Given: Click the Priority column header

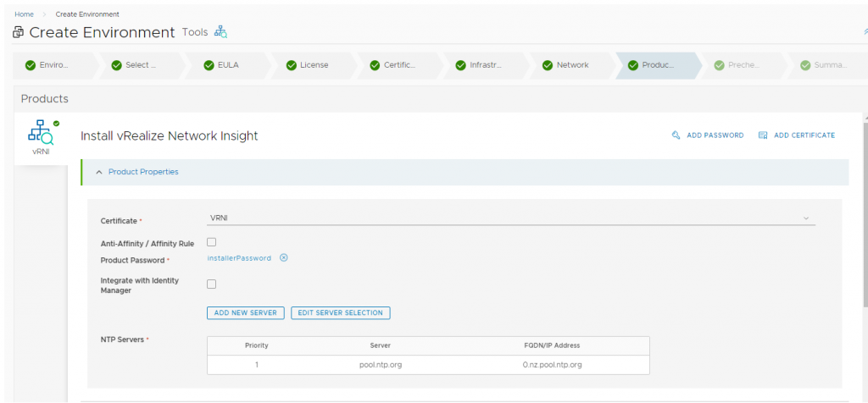Looking at the screenshot, I should point(256,345).
